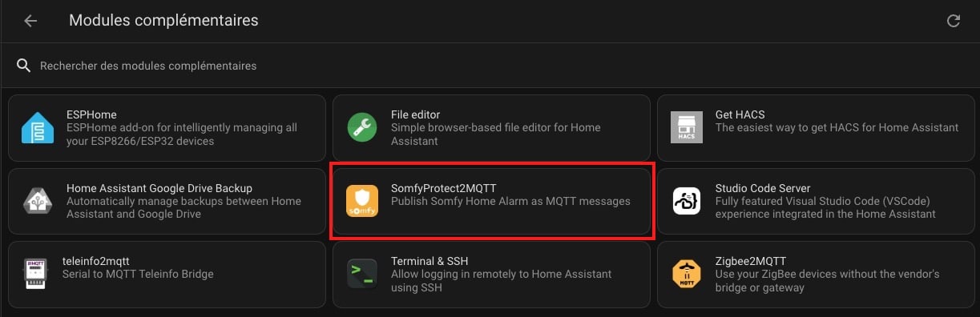Click the teleinfo2mqtt meter icon
The width and height of the screenshot is (980, 317).
[34, 275]
